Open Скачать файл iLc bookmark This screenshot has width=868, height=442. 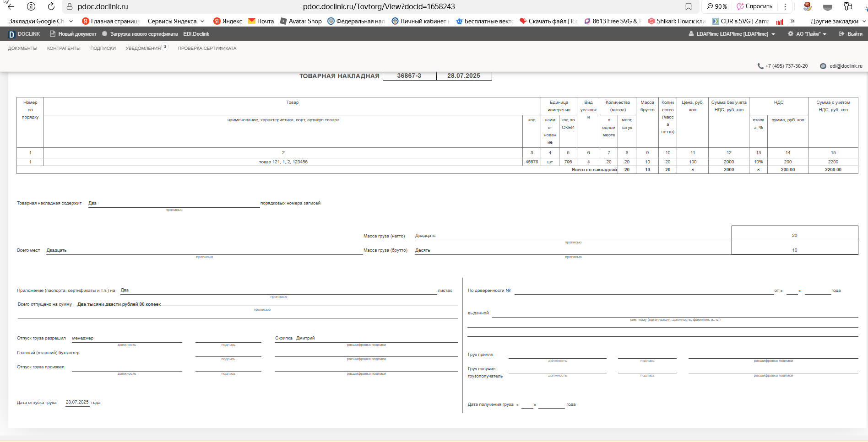548,21
